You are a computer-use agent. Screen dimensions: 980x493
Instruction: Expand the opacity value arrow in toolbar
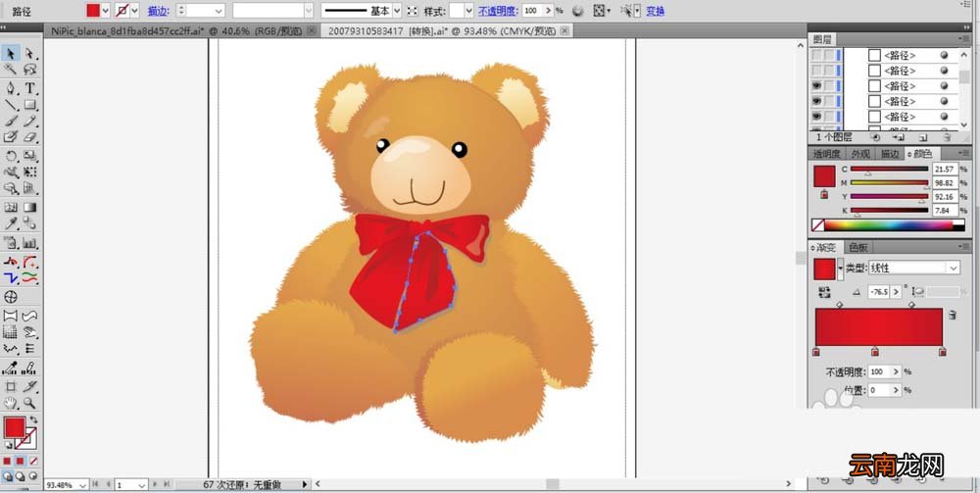[x=549, y=11]
